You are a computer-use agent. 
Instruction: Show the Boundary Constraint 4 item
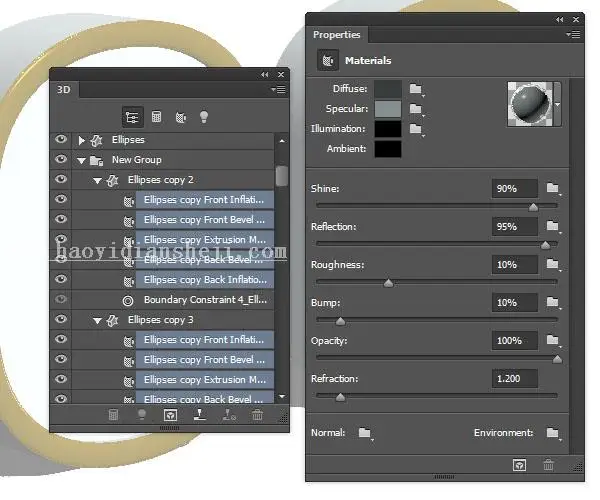[x=61, y=299]
